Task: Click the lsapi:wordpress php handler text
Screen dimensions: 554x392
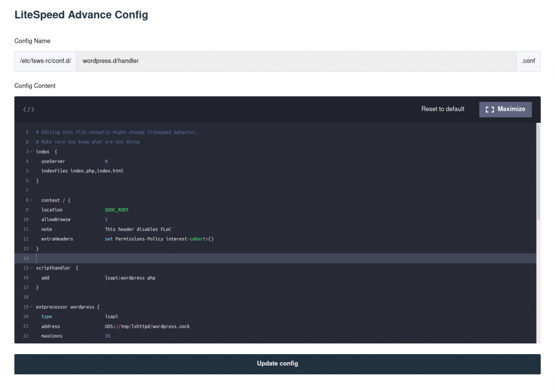Action: [x=130, y=278]
